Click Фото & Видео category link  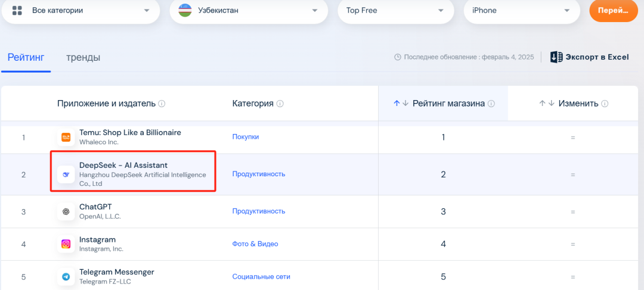(x=255, y=244)
